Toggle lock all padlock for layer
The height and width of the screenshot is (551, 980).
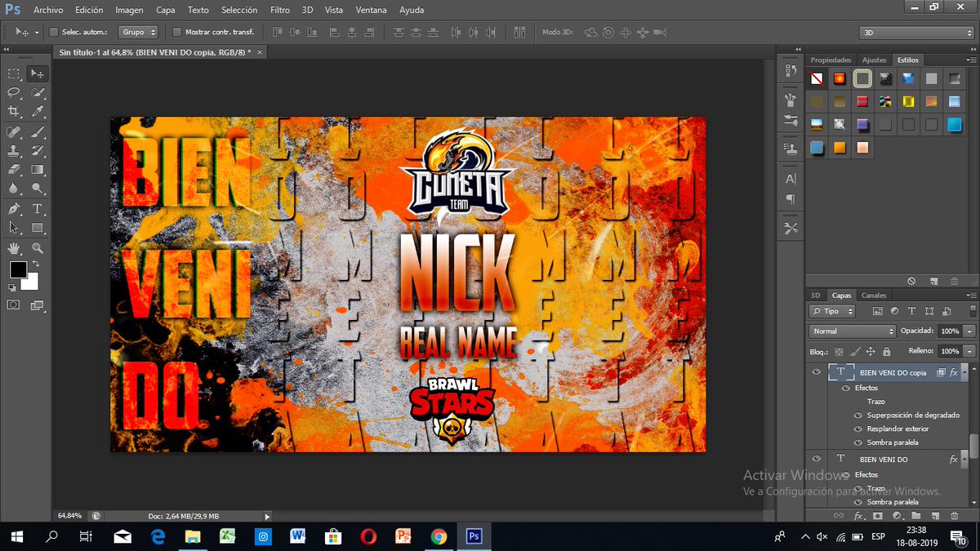886,352
